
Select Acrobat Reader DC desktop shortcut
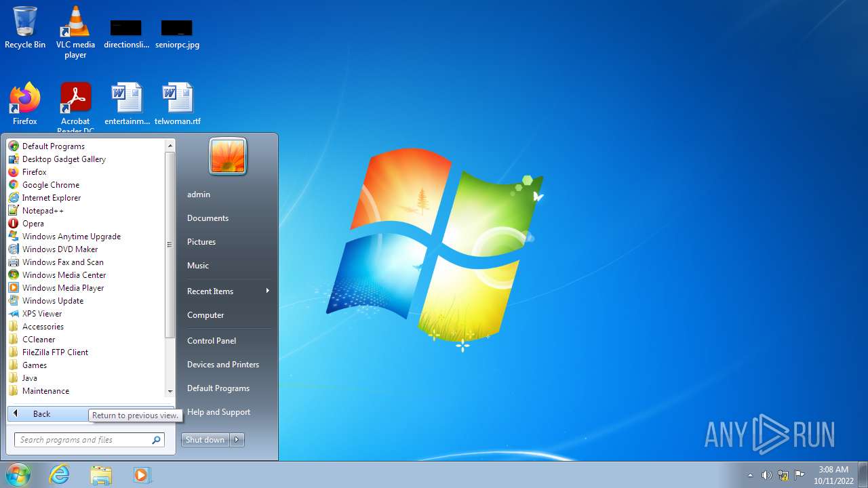tap(75, 107)
